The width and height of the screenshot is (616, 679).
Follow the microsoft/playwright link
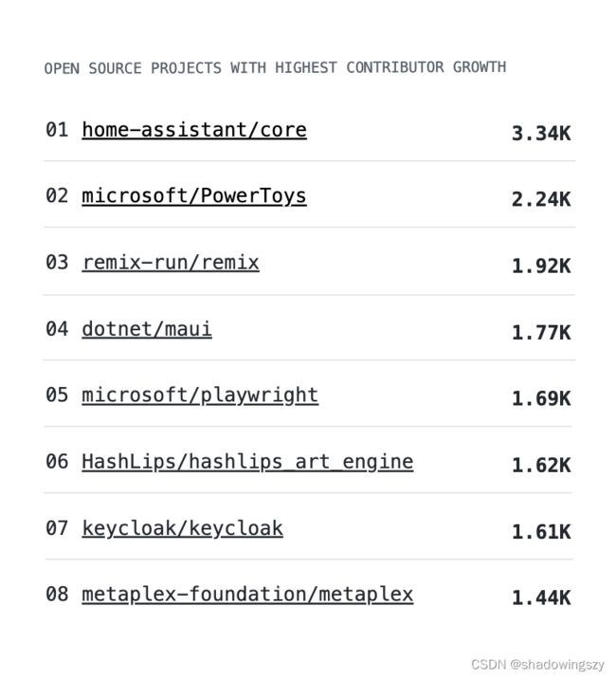(x=200, y=395)
